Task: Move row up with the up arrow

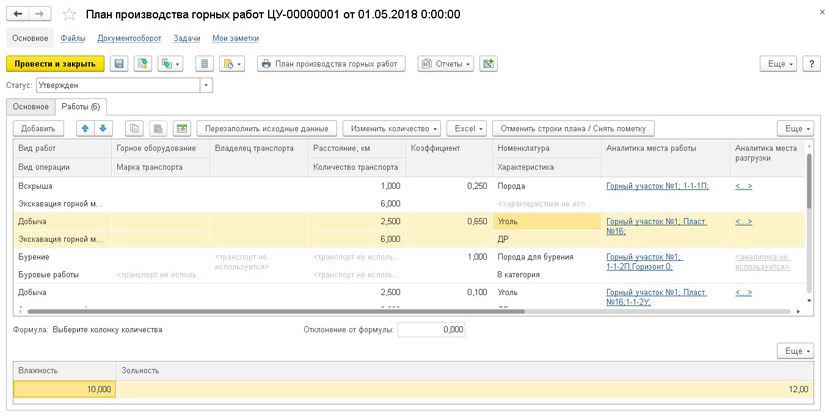Action: click(x=85, y=129)
